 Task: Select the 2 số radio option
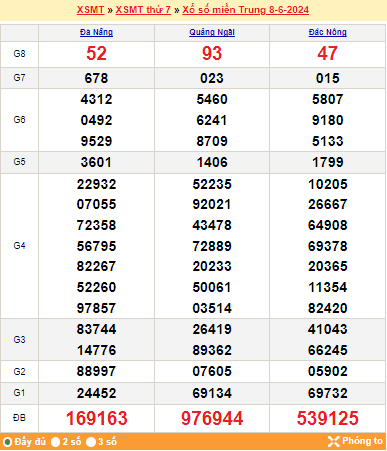(x=55, y=442)
